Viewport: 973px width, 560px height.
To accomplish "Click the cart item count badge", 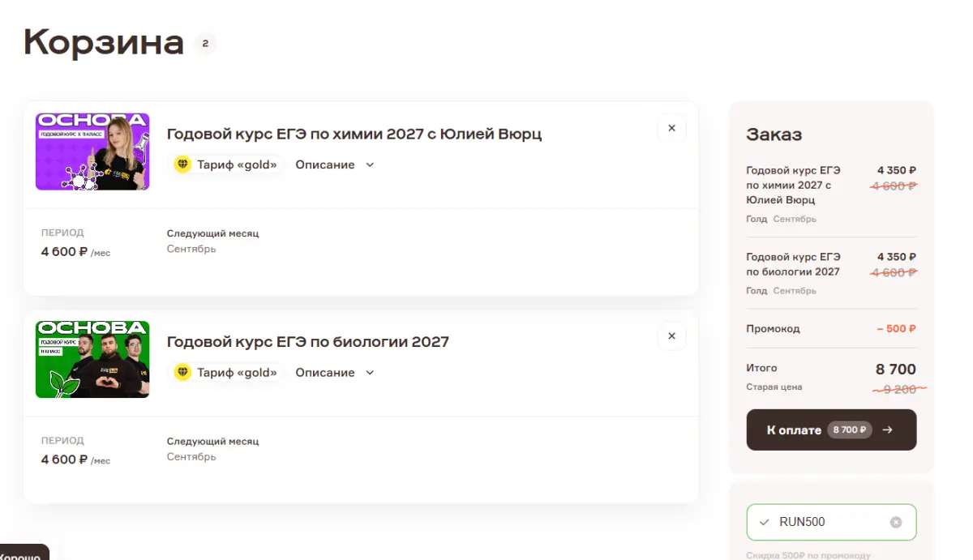I will (205, 43).
